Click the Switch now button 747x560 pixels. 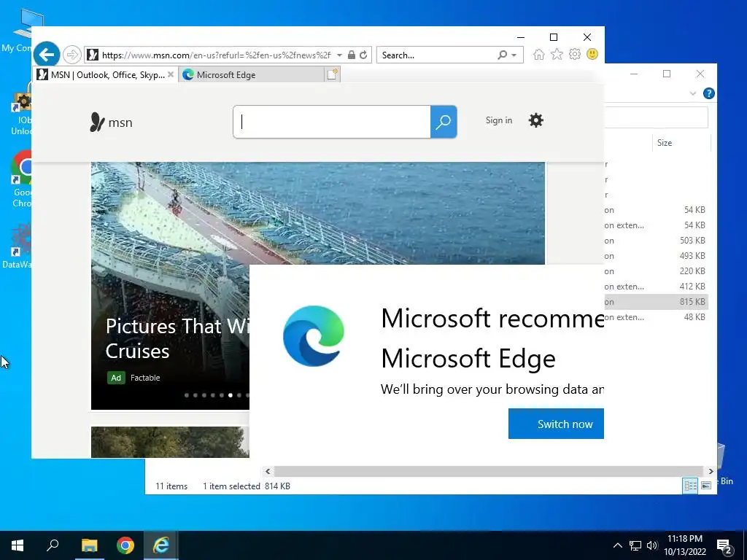click(556, 424)
